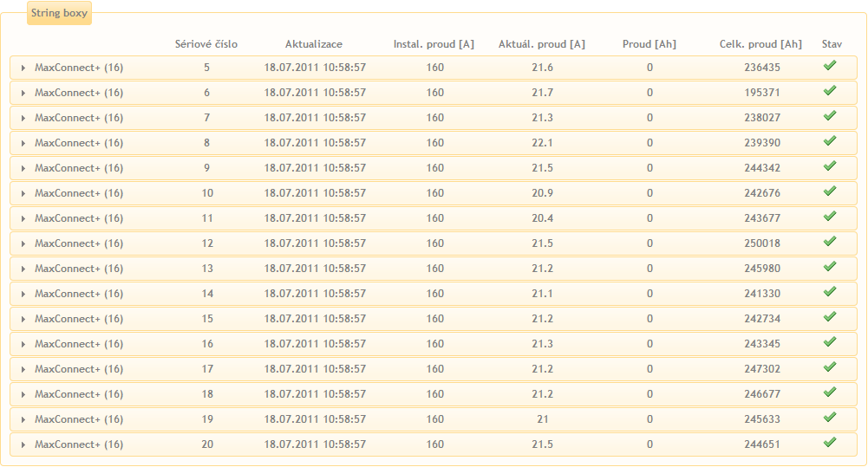The height and width of the screenshot is (467, 868).
Task: Click the Sériové číslo column header
Action: 206,44
